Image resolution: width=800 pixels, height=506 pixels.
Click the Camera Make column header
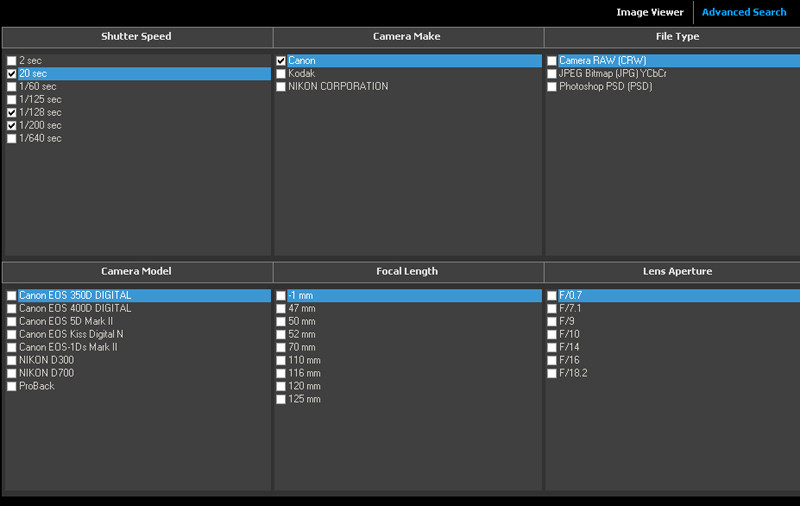point(408,37)
